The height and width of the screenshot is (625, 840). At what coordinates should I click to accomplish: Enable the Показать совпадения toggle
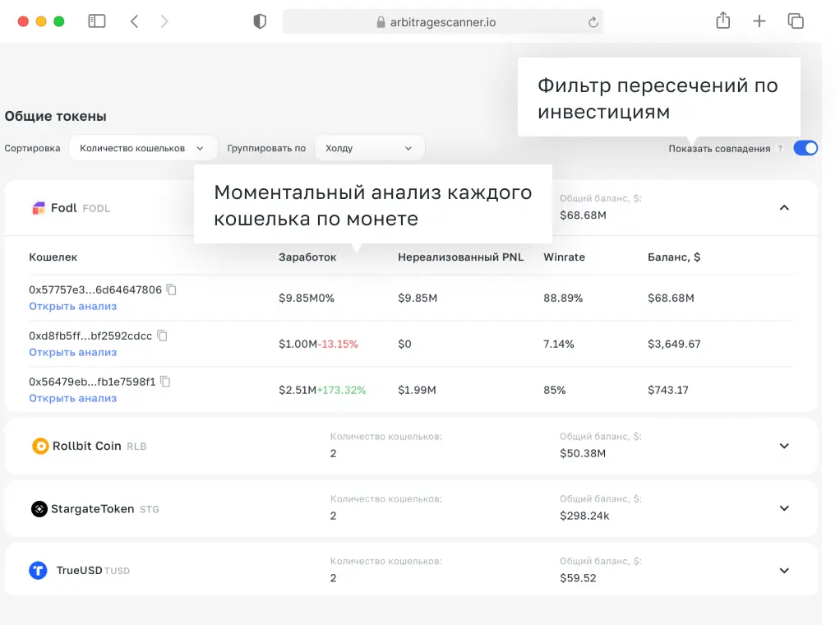tap(805, 149)
